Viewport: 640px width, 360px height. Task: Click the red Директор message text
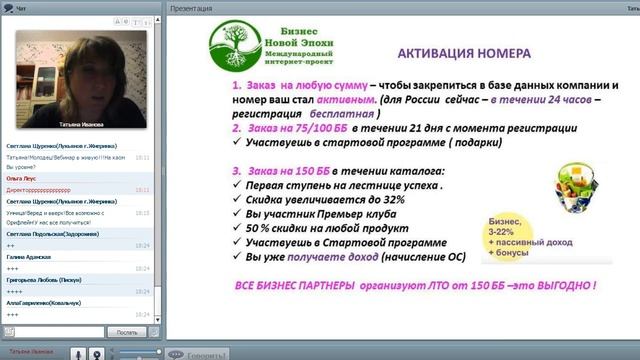[x=38, y=190]
